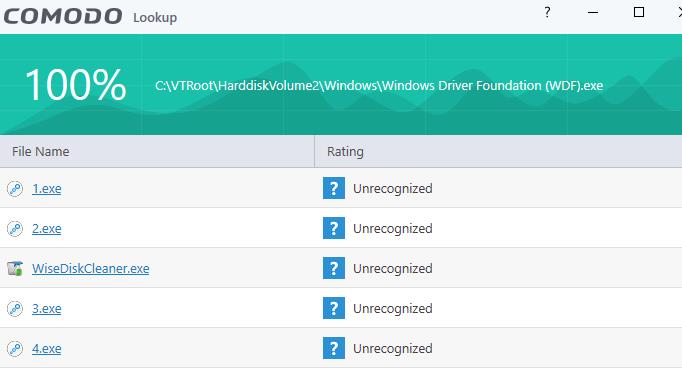The height and width of the screenshot is (370, 682).
Task: Click the question mark rating icon for 2.exe
Action: point(334,228)
